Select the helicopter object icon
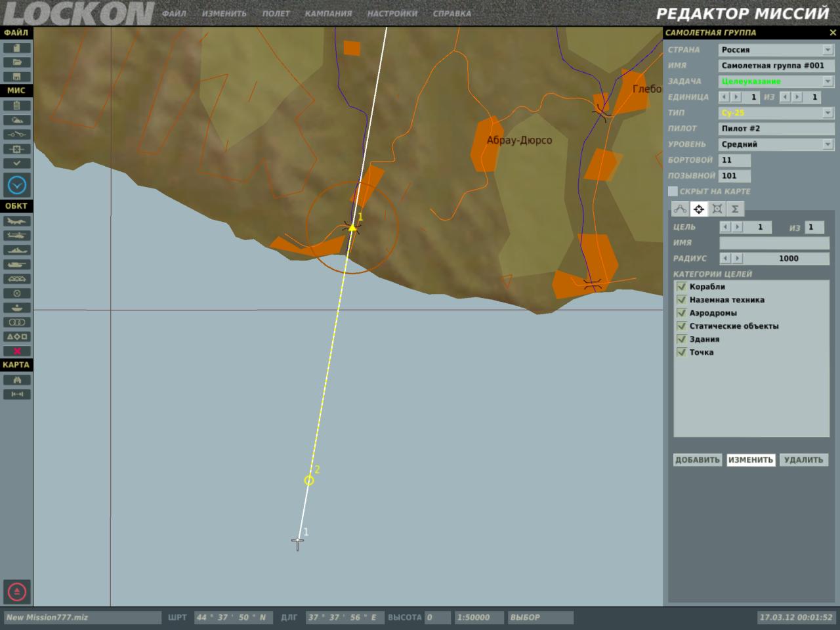This screenshot has height=630, width=840. (16, 236)
